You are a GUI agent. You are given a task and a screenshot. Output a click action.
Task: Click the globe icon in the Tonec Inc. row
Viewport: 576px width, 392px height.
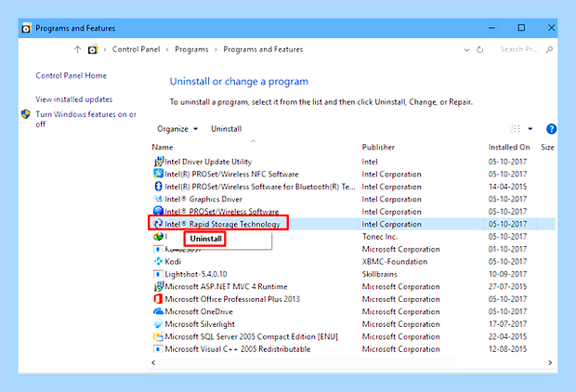[x=158, y=236]
